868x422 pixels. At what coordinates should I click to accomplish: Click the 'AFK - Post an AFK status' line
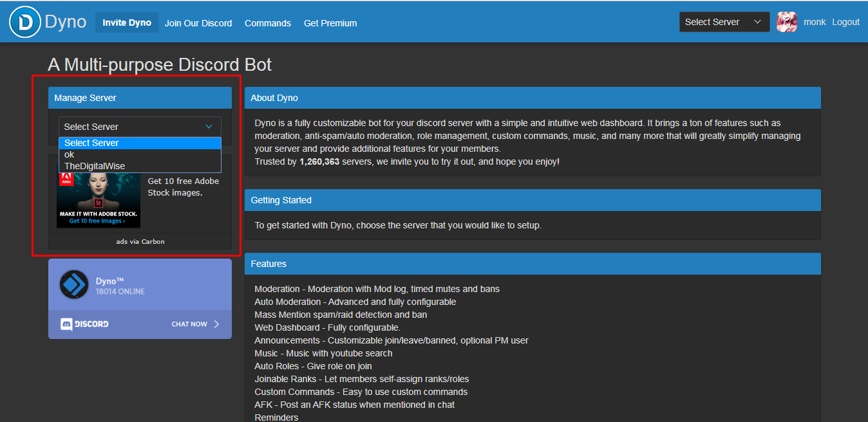(355, 405)
